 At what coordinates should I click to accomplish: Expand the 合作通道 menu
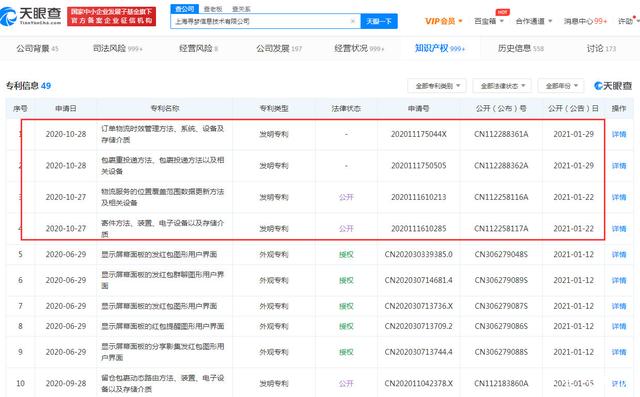click(533, 21)
